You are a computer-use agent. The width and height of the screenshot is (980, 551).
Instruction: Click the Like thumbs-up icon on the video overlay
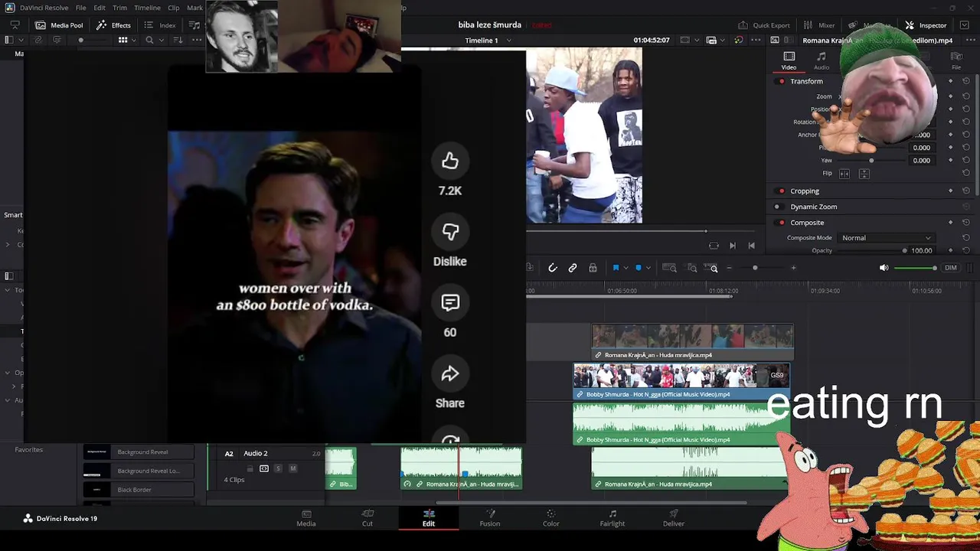click(450, 161)
